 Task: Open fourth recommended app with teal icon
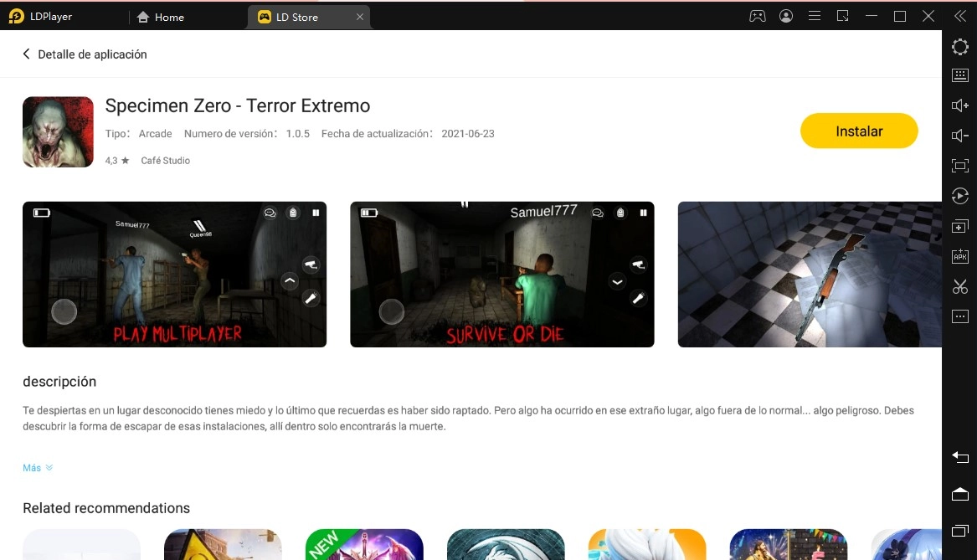[x=506, y=544]
